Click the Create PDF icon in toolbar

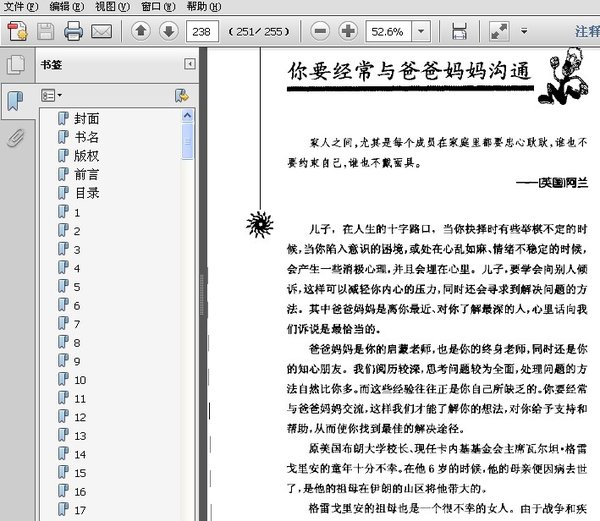[18, 31]
